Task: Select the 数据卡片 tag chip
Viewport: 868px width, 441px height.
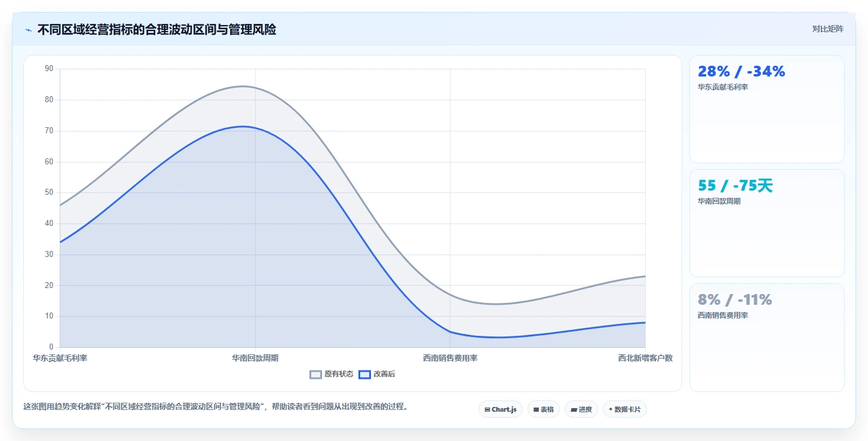Action: coord(625,409)
